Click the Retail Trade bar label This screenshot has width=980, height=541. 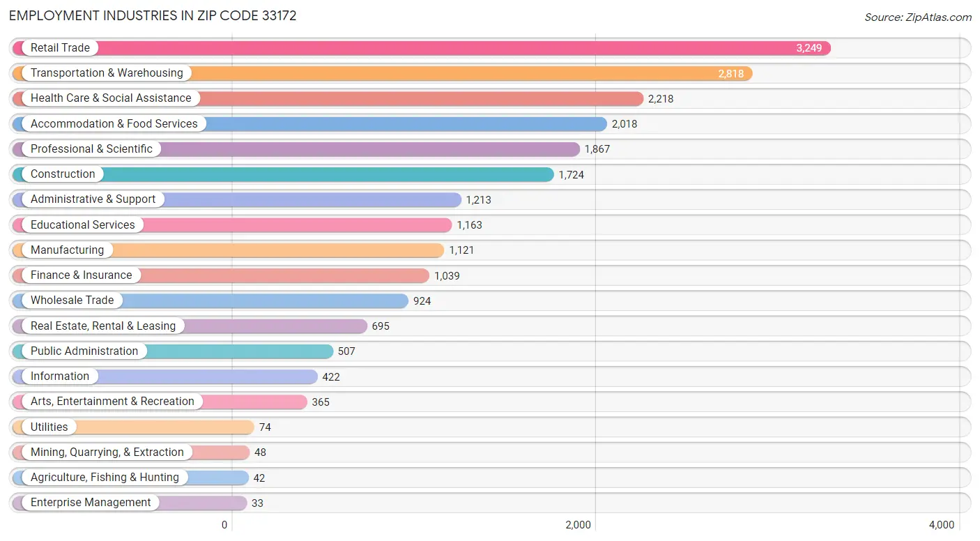tap(60, 48)
